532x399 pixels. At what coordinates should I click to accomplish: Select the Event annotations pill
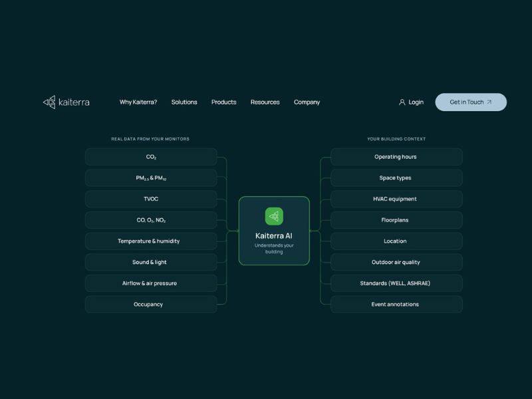point(396,304)
